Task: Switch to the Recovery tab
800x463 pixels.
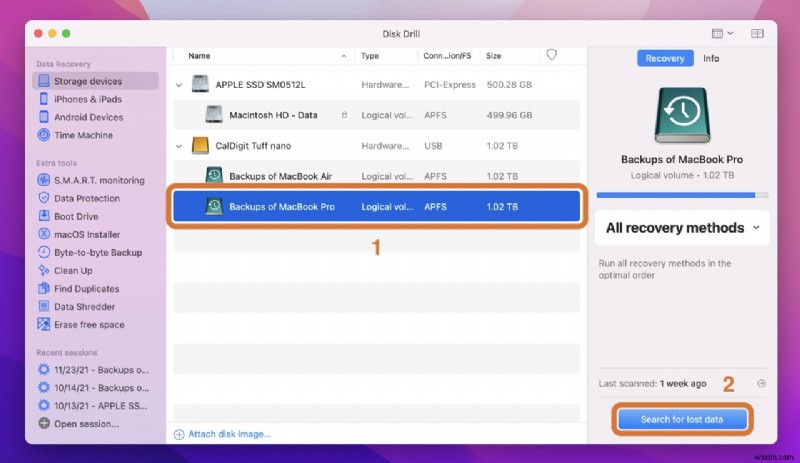Action: pyautogui.click(x=665, y=58)
